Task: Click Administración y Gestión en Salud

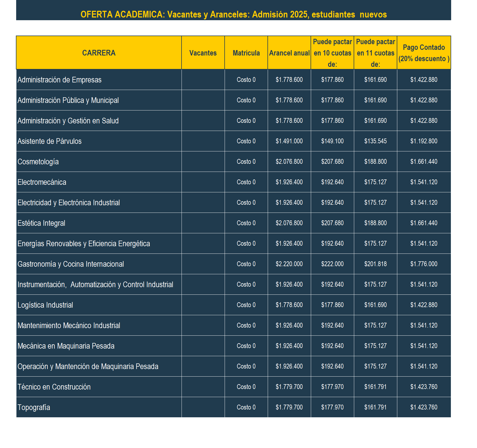Action: (68, 121)
